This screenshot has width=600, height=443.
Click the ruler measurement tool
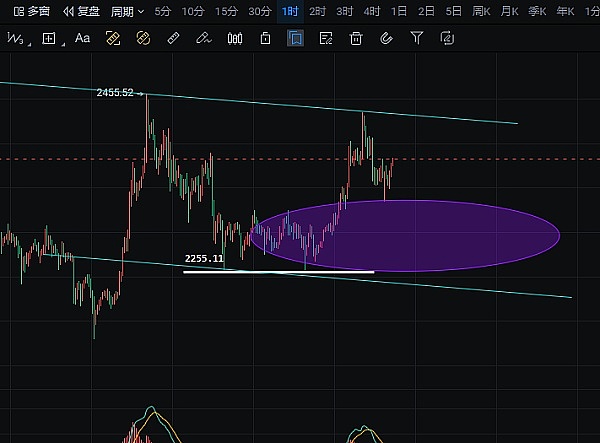click(173, 38)
